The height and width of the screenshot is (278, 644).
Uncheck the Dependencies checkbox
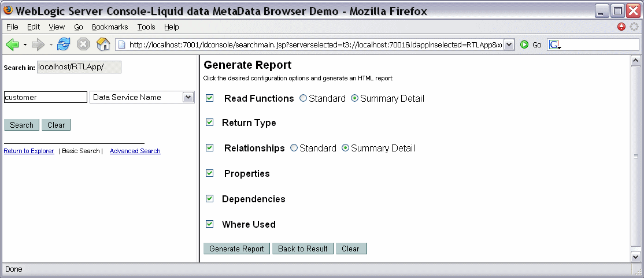click(209, 199)
